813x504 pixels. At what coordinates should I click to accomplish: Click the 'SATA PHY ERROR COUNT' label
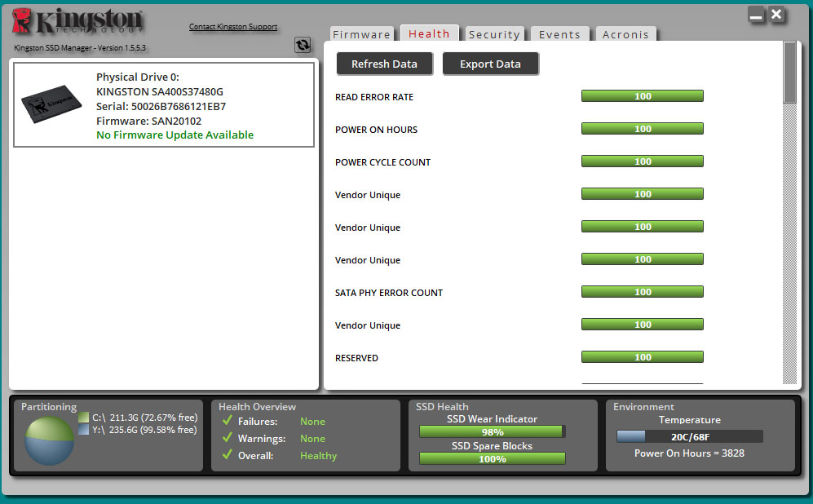click(389, 293)
